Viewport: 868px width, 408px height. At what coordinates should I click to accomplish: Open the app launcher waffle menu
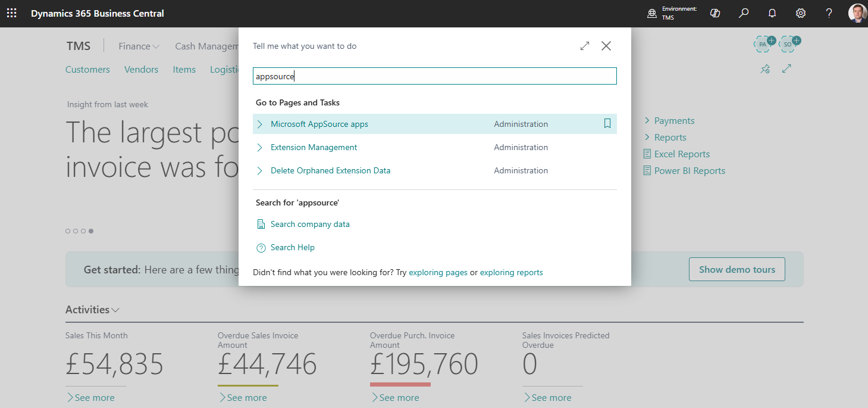click(11, 13)
